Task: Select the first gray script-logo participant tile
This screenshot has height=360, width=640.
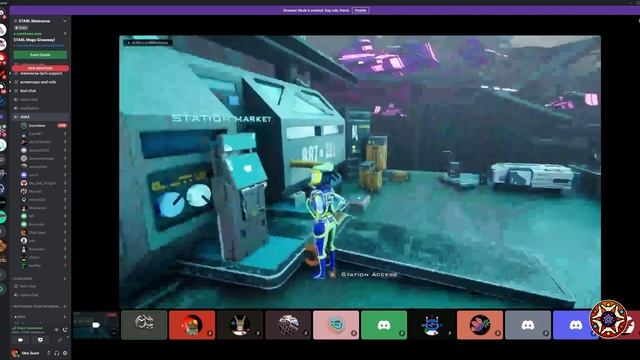Action: tap(144, 325)
